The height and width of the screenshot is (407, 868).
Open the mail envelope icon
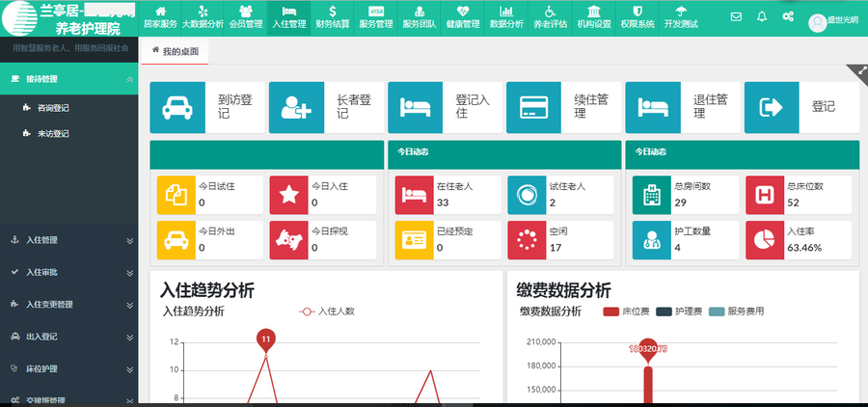click(736, 16)
